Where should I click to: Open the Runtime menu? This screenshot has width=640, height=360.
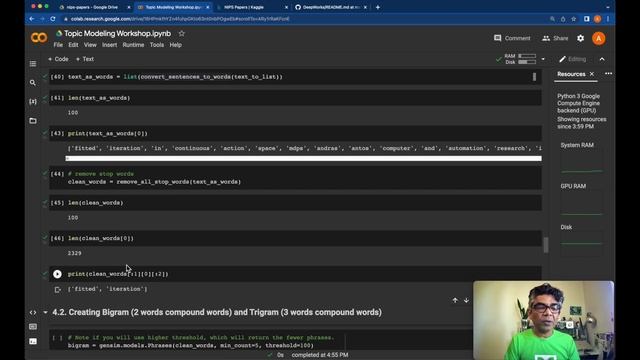coord(133,45)
